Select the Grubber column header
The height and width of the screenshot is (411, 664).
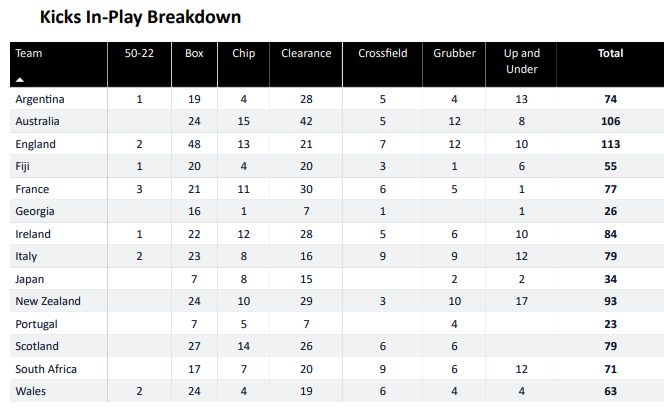click(x=455, y=54)
